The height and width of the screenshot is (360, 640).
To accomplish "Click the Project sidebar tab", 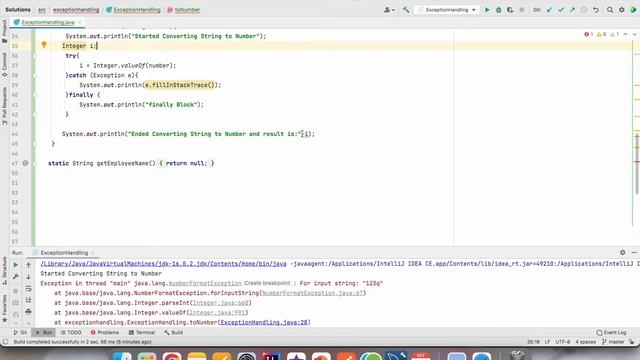I will click(4, 31).
